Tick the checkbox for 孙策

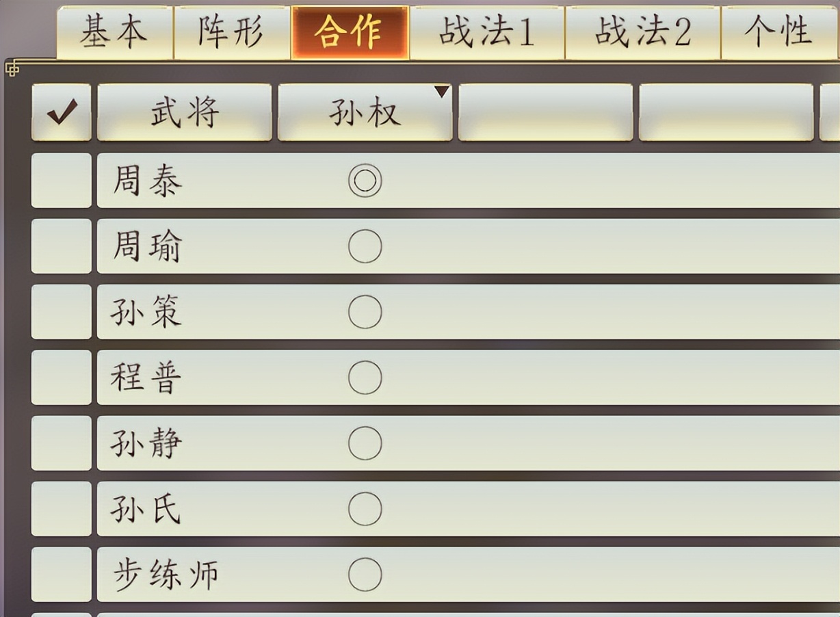tap(61, 312)
